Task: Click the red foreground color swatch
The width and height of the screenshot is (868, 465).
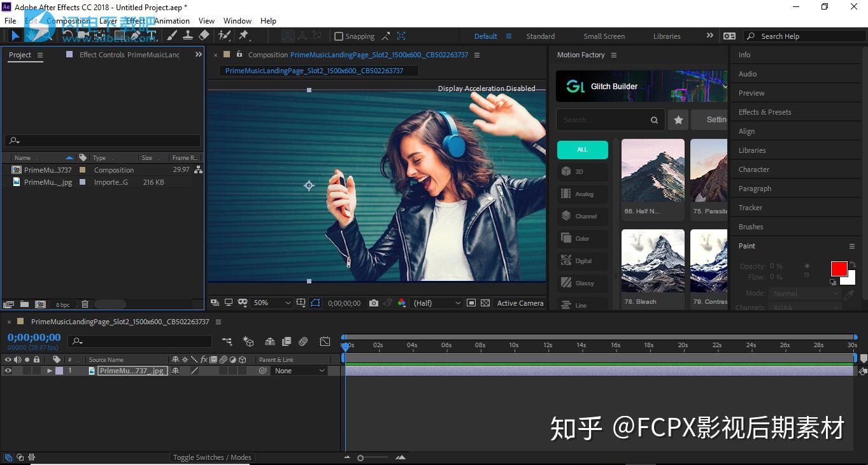Action: click(839, 268)
